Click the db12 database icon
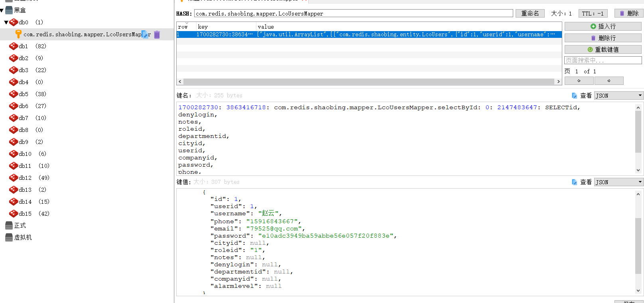This screenshot has height=303, width=644. point(14,178)
